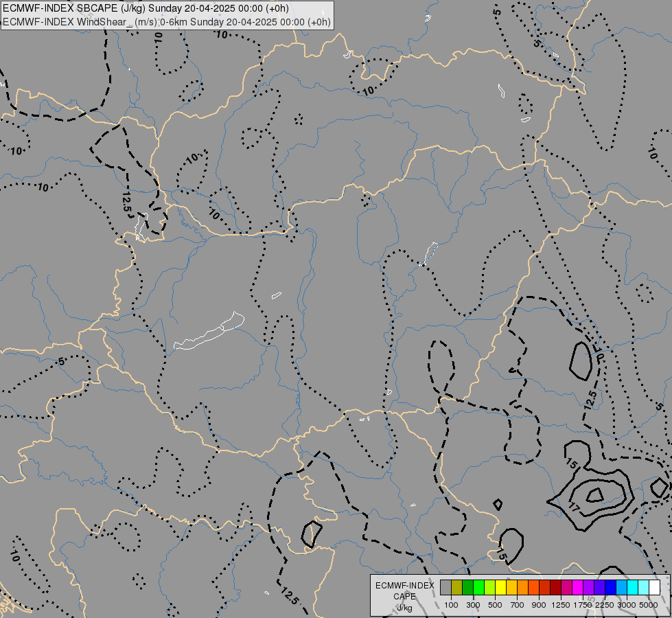Pick the bright magenta legend swatch
Image resolution: width=672 pixels, height=618 pixels.
577,588
